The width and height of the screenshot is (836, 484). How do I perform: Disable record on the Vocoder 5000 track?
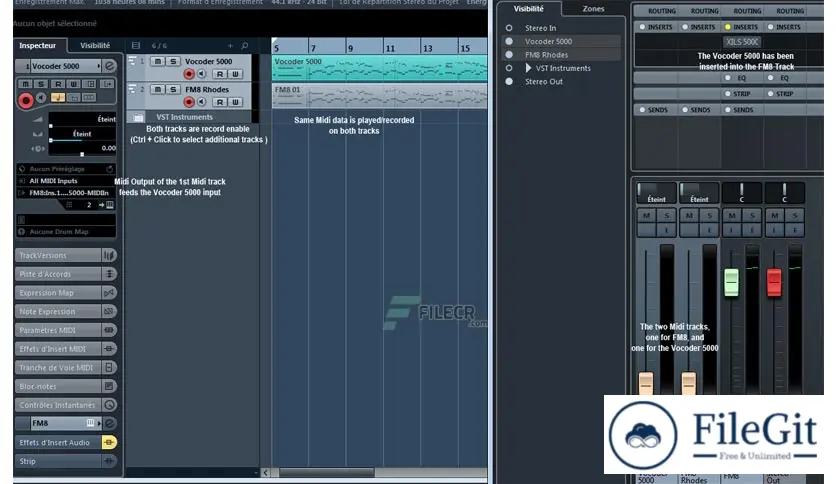pos(189,74)
